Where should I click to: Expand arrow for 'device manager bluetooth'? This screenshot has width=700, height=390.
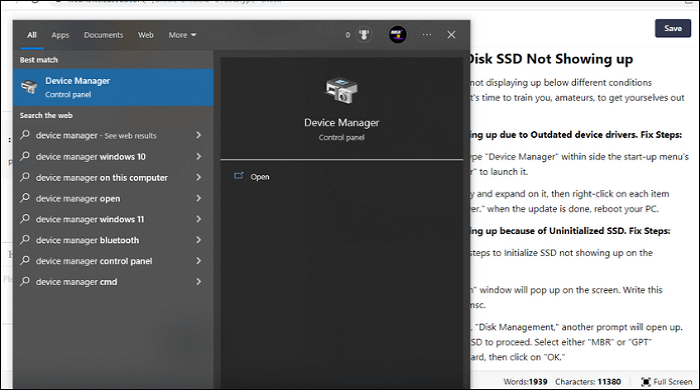pyautogui.click(x=199, y=240)
